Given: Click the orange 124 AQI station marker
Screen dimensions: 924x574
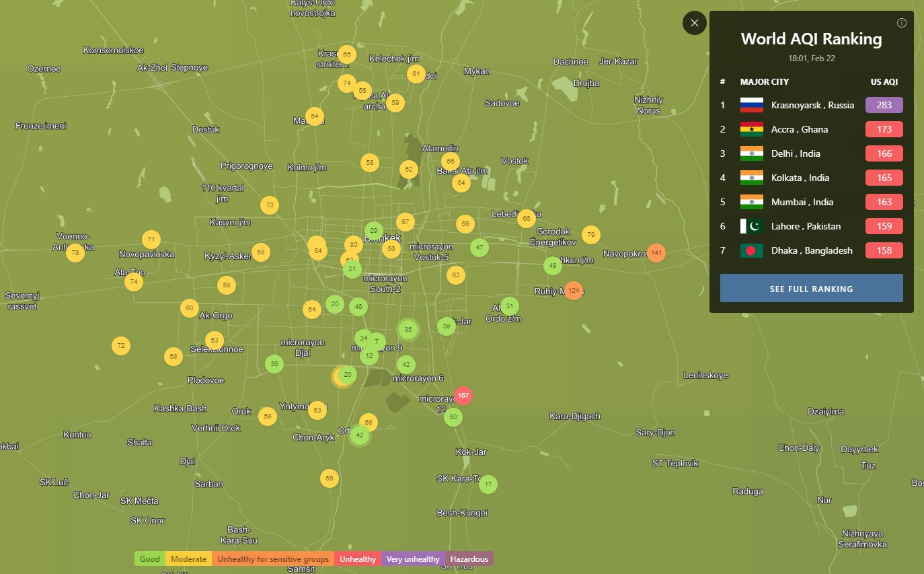Looking at the screenshot, I should point(573,291).
